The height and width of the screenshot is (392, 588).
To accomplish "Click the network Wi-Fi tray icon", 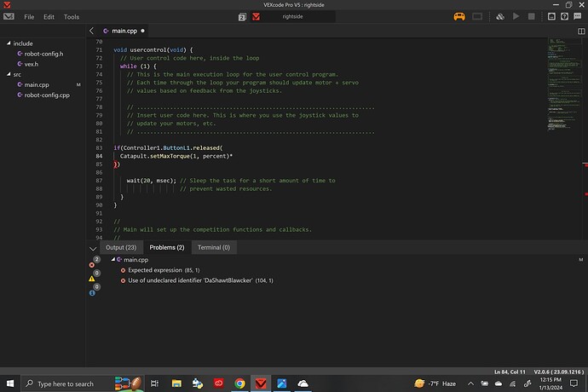I will pyautogui.click(x=512, y=383).
